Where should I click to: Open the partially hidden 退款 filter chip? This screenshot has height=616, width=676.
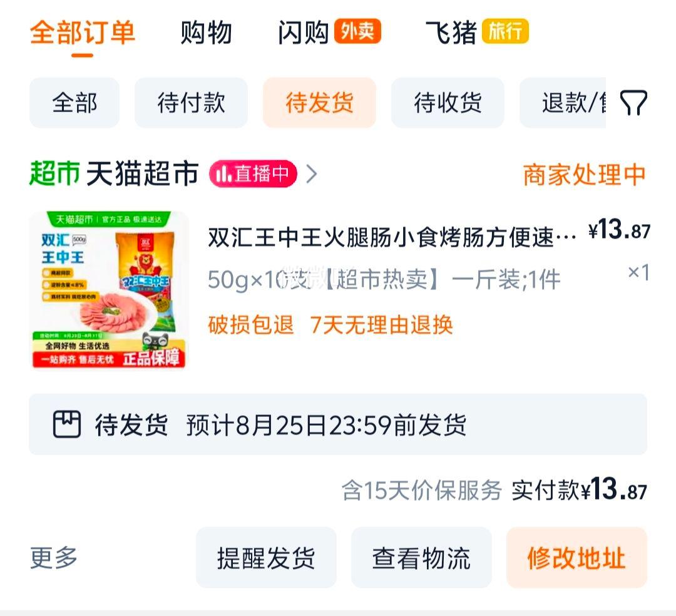click(x=563, y=103)
